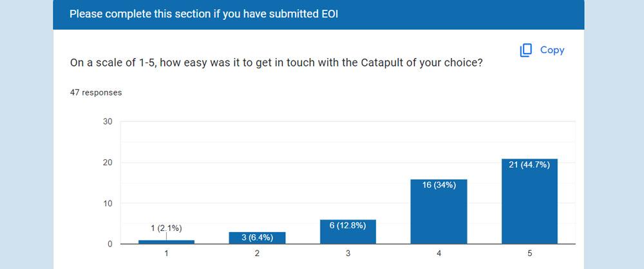The width and height of the screenshot is (644, 269).
Task: Click the y-axis label 10
Action: pyautogui.click(x=108, y=203)
